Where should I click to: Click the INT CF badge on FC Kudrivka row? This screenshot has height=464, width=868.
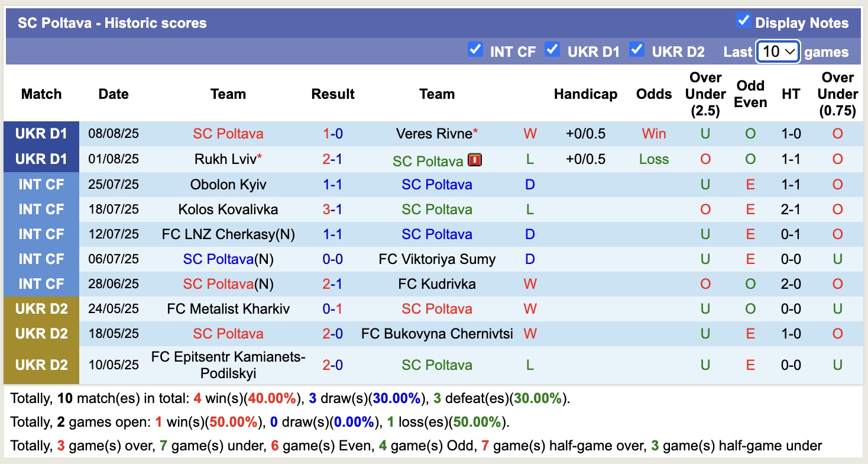(40, 283)
